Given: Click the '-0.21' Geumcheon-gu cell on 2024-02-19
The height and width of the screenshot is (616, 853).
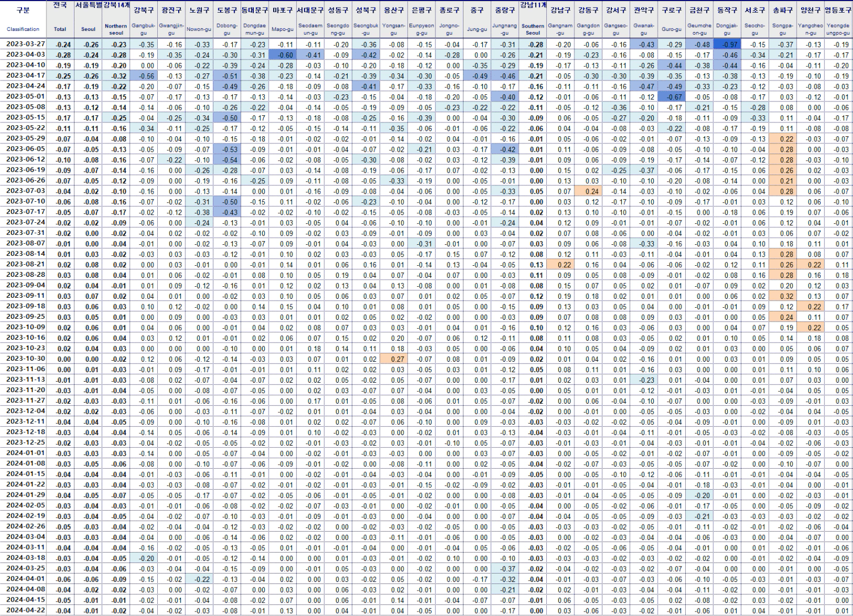Looking at the screenshot, I should coord(700,516).
